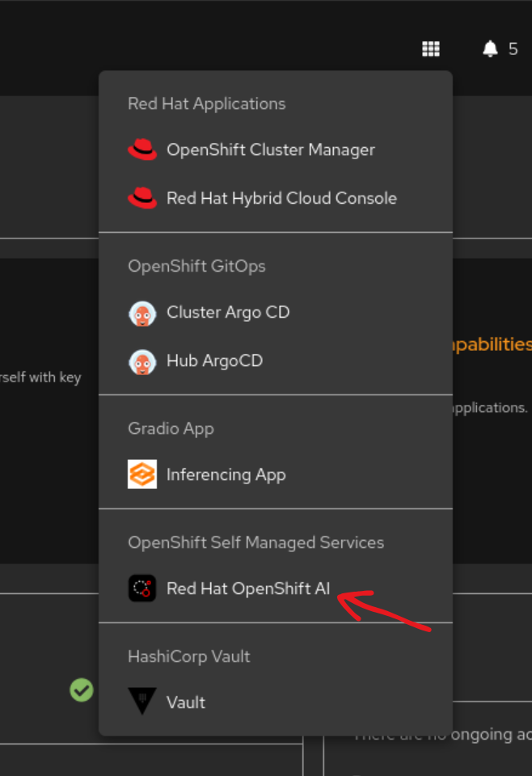Screen dimensions: 532x776
Task: Click the notification count number 5
Action: point(513,49)
